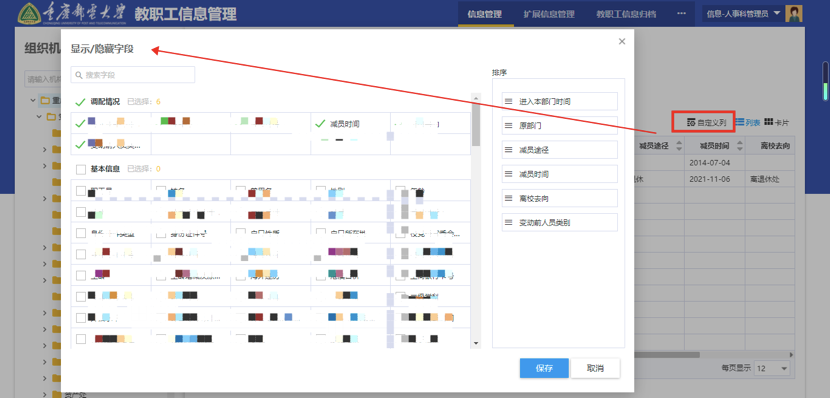Click the 2014-07-04 table cell
The width and height of the screenshot is (830, 398).
coord(715,162)
